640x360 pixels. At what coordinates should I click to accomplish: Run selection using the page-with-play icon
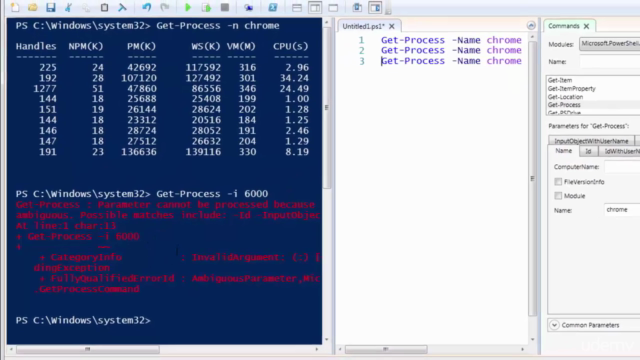coord(206,7)
